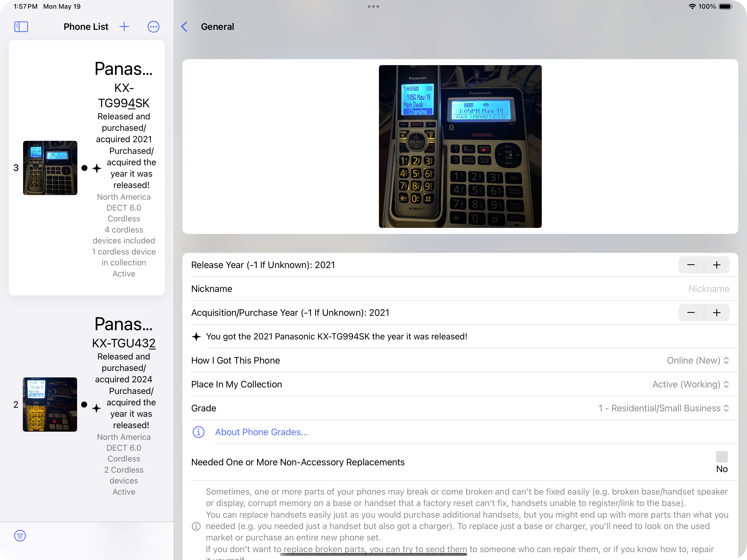
Task: Open the Phone List more options menu
Action: coord(153,27)
